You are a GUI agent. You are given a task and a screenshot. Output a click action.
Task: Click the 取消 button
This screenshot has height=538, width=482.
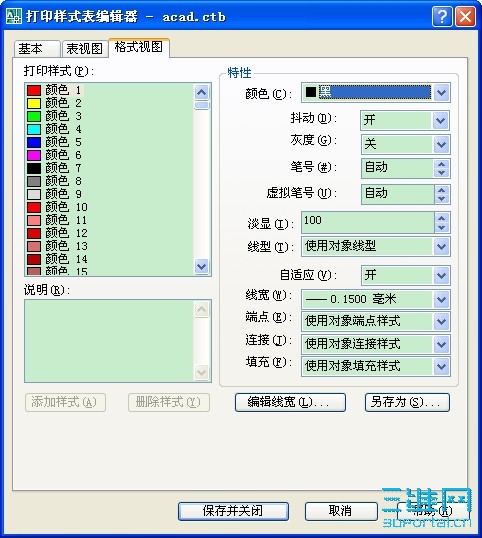[x=341, y=511]
